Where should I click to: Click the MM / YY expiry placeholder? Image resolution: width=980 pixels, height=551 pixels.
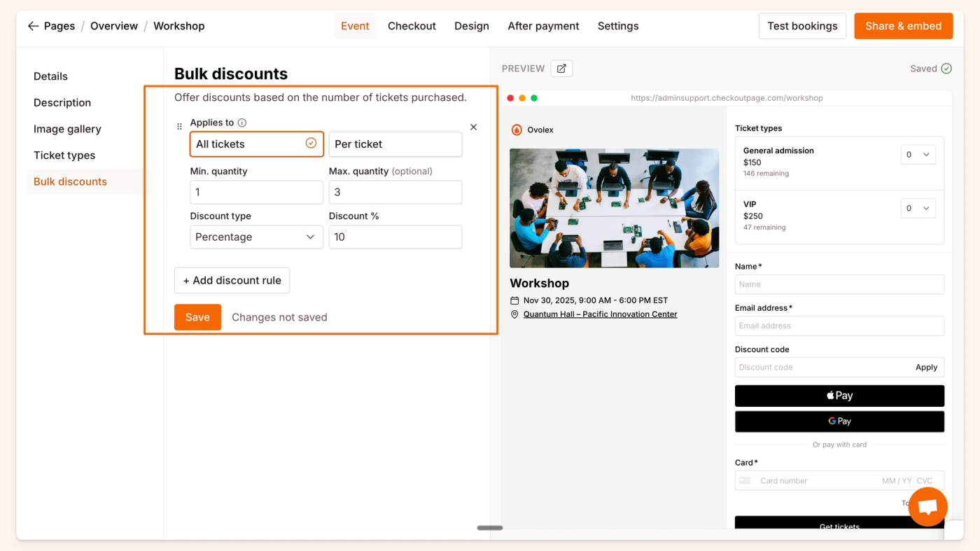click(897, 481)
